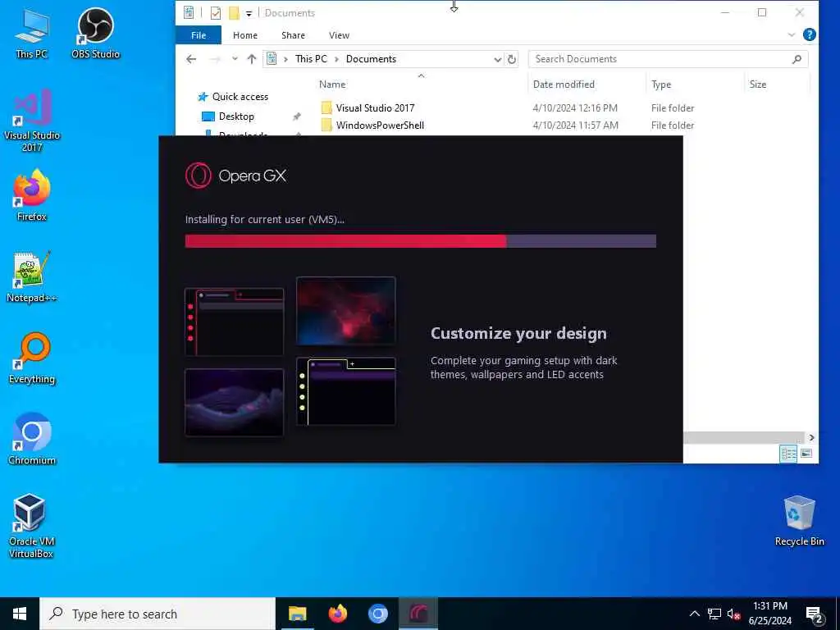Select the Visual Studio 2017 folder
The height and width of the screenshot is (630, 840).
[x=375, y=108]
